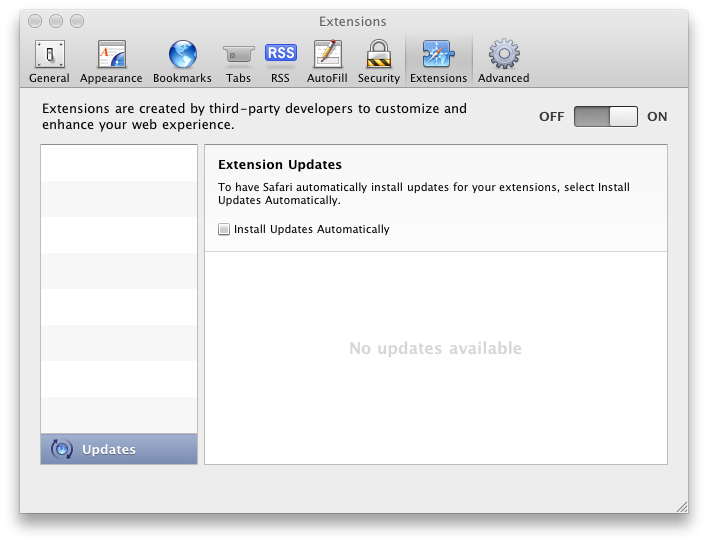
Task: Open the Appearance preferences icon
Action: pos(112,55)
